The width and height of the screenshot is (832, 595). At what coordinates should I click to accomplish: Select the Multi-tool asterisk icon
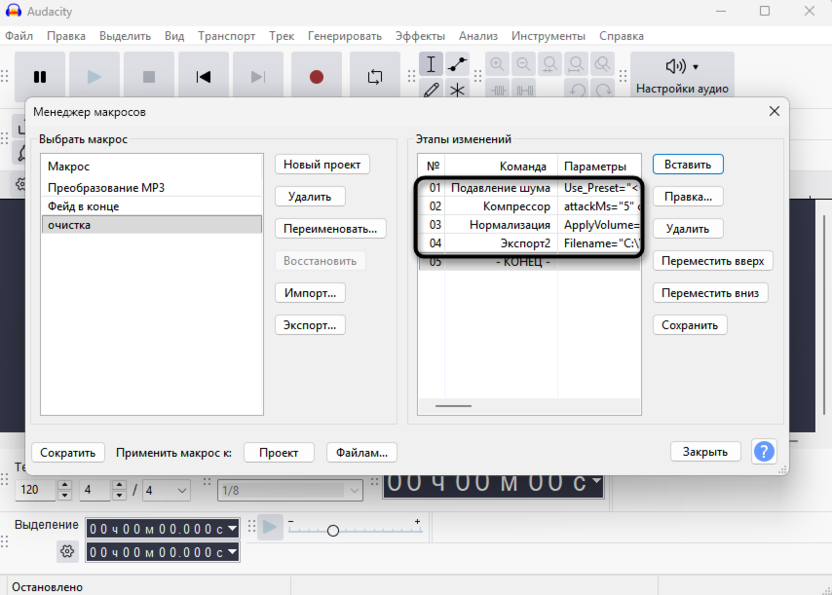[x=457, y=90]
